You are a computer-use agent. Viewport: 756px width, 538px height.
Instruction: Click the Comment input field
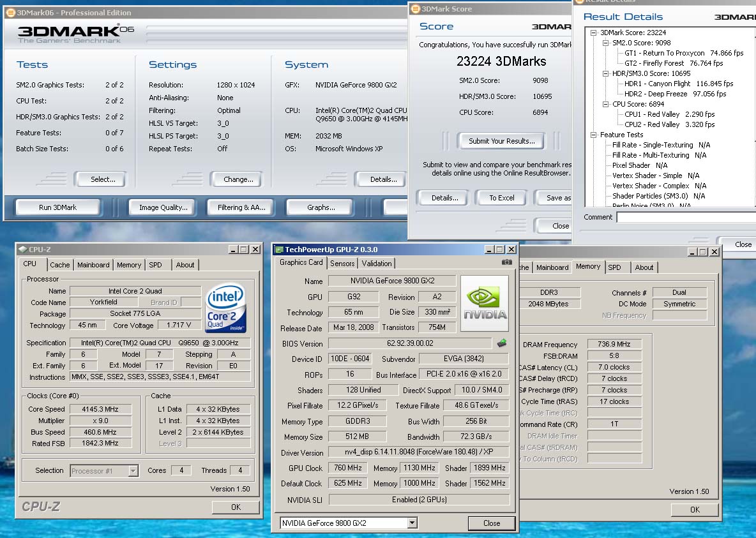click(686, 217)
